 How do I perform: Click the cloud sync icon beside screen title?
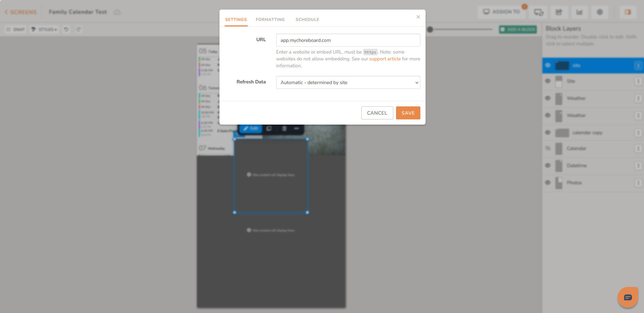(x=117, y=12)
